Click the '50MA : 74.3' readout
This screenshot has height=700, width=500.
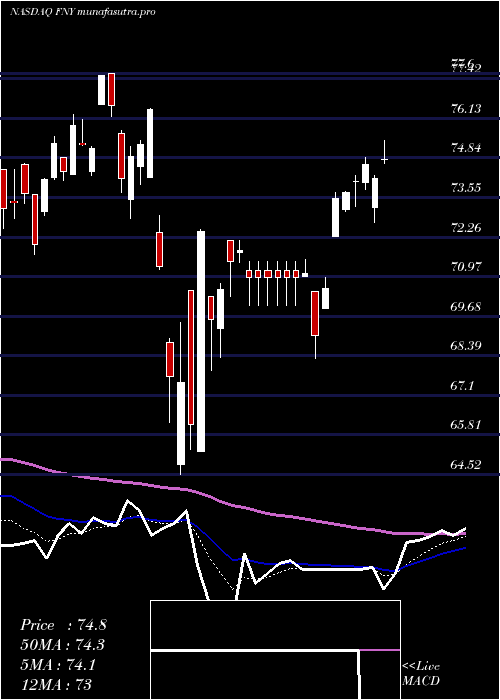click(x=63, y=645)
